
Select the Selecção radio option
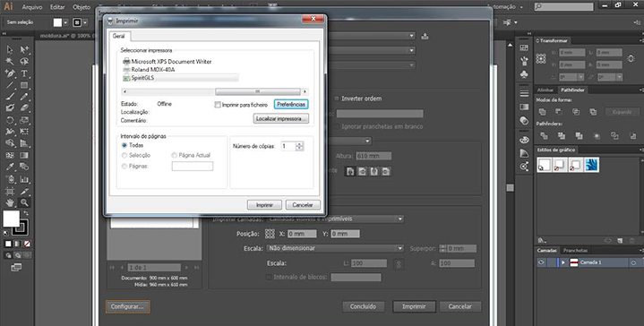pyautogui.click(x=124, y=156)
